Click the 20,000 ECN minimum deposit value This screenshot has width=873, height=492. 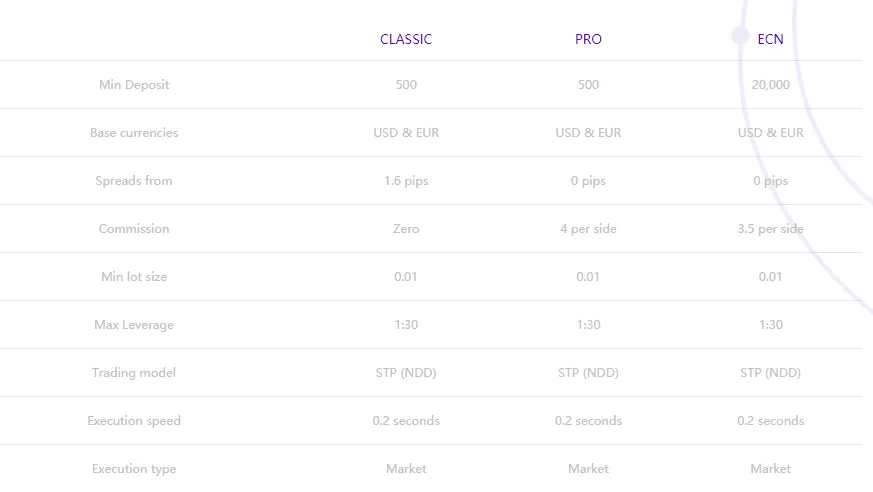(x=771, y=85)
